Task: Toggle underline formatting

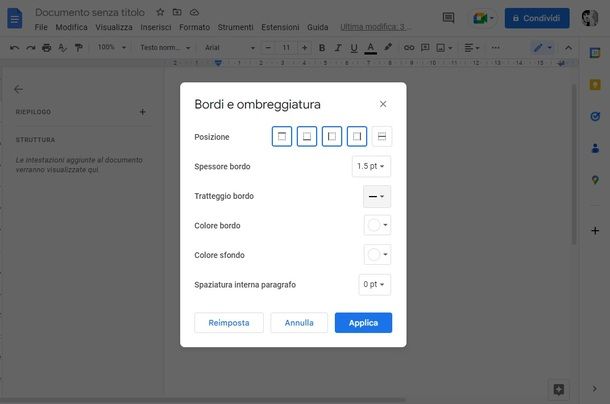Action: pyautogui.click(x=354, y=47)
